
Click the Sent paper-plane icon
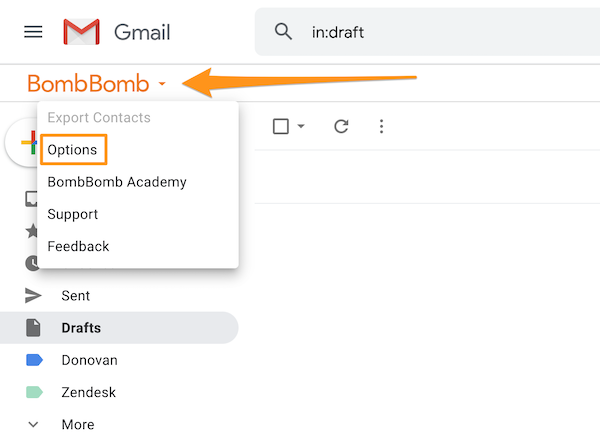(33, 295)
